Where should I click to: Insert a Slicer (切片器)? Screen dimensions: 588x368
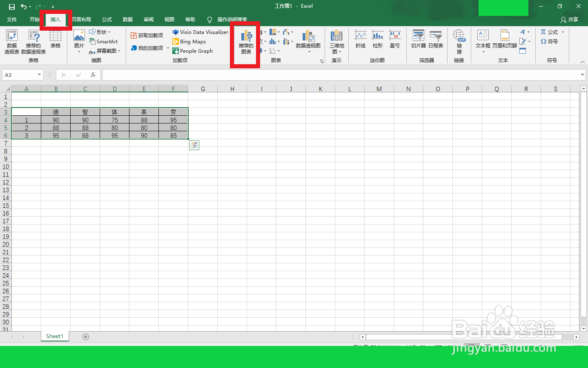pos(419,39)
